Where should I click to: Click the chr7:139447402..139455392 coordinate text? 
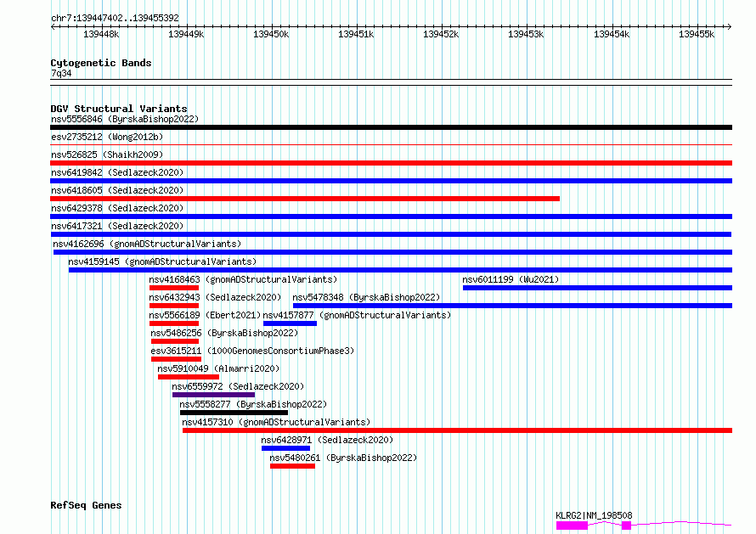click(115, 19)
